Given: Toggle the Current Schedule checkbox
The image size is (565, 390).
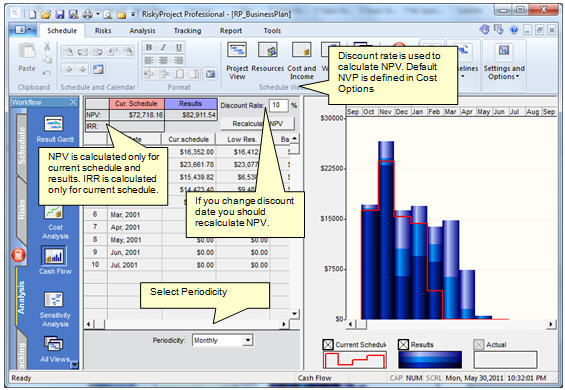Looking at the screenshot, I should (328, 345).
